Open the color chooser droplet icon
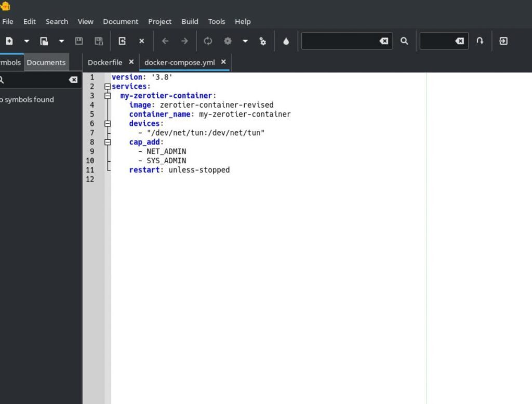Image resolution: width=532 pixels, height=404 pixels. pos(286,41)
